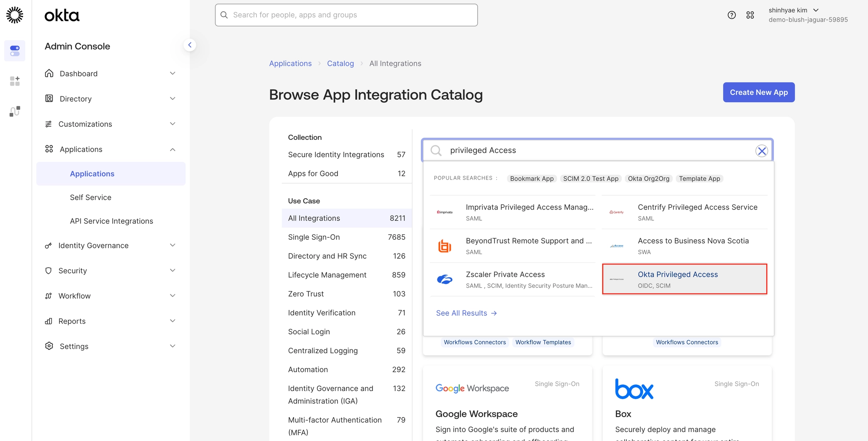The width and height of the screenshot is (868, 441).
Task: Click the help question mark icon
Action: click(x=732, y=15)
